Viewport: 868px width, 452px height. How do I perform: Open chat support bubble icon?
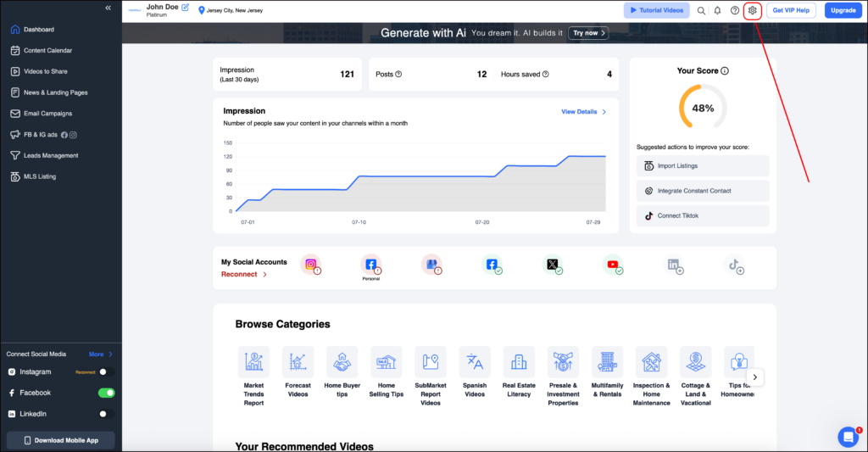pyautogui.click(x=848, y=437)
